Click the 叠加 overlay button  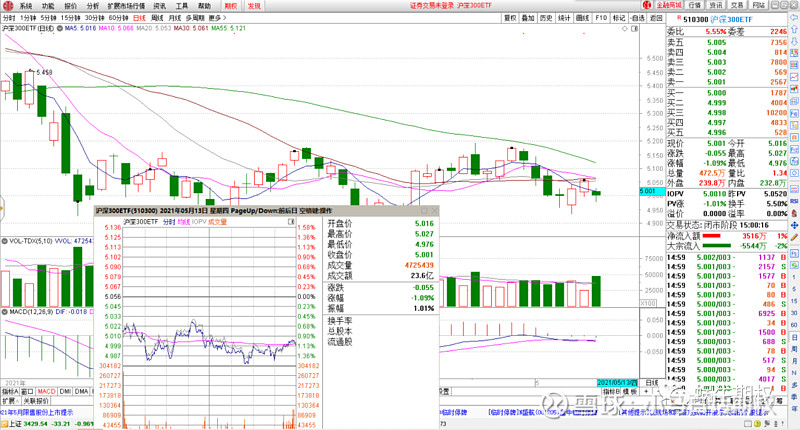click(528, 18)
